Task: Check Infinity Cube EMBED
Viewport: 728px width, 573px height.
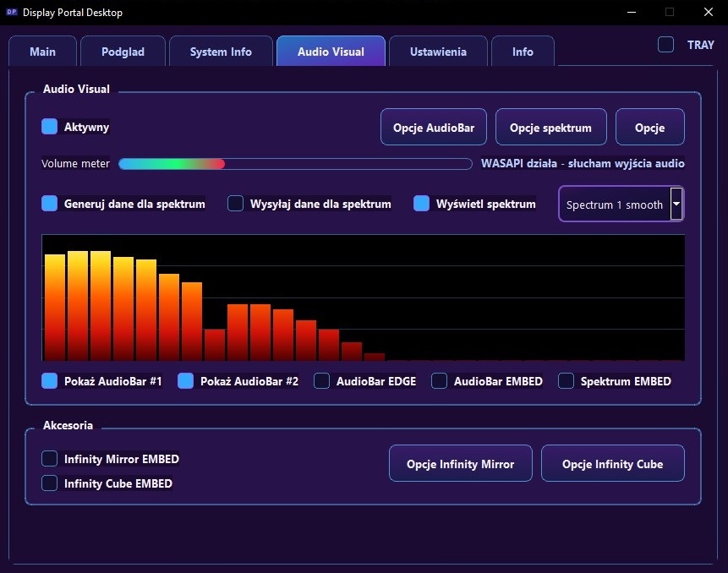Action: (49, 483)
